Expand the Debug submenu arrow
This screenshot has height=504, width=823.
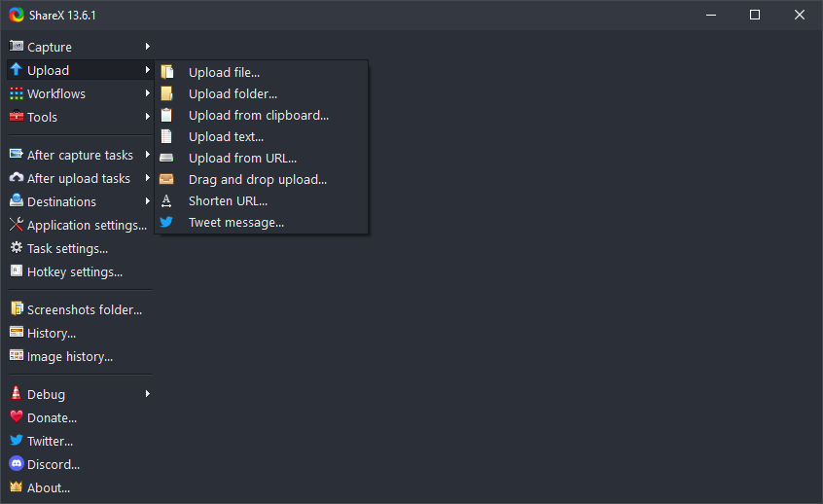(x=148, y=394)
